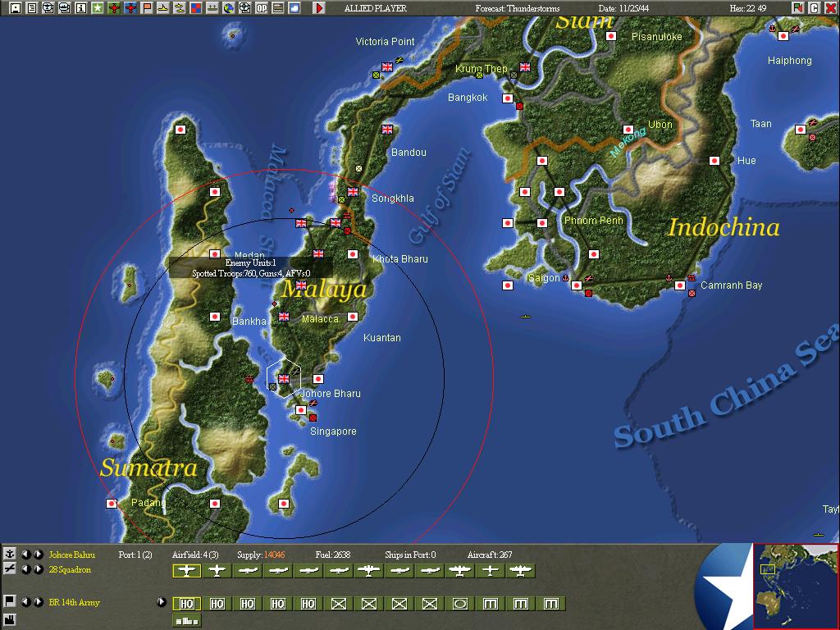
Task: Click the anchor icon beside Johore Bahru
Action: [10, 554]
